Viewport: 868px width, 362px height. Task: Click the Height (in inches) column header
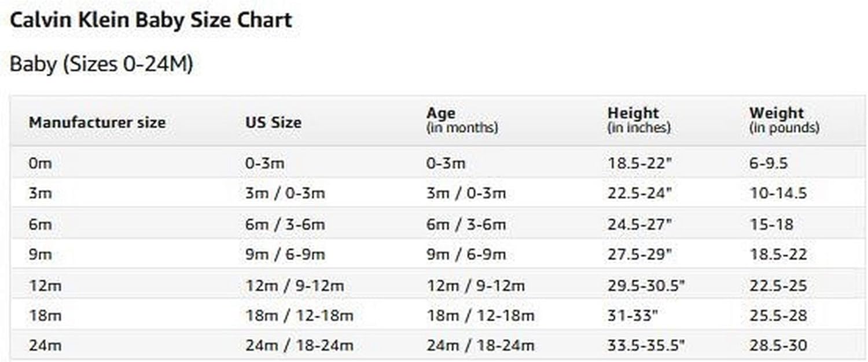[x=639, y=120]
